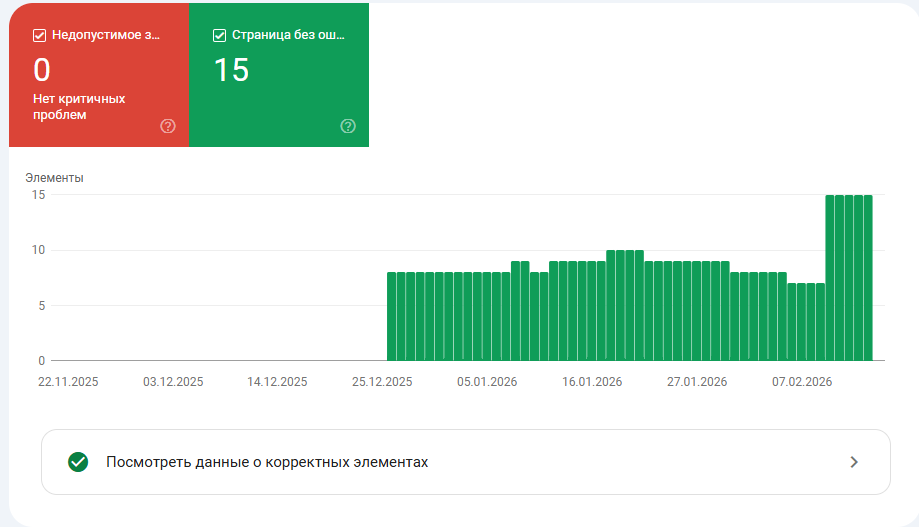Image resolution: width=919 pixels, height=527 pixels.
Task: Click the 16.01.2026 date label
Action: tap(592, 382)
